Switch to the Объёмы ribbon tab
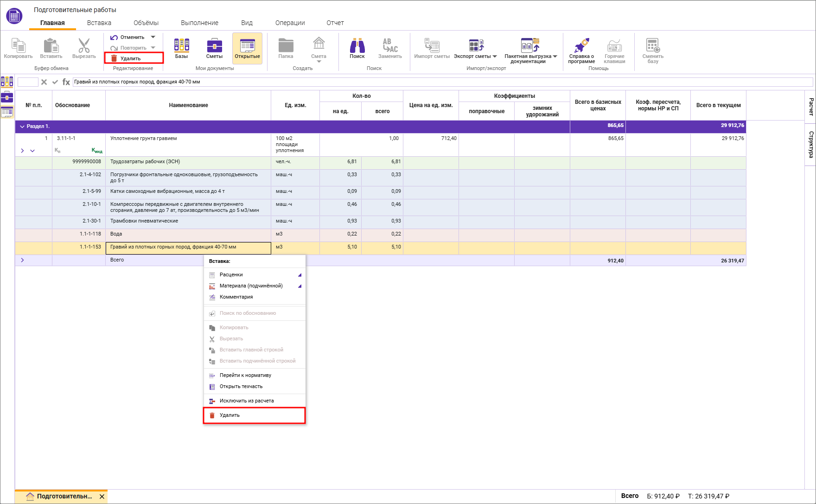This screenshot has width=816, height=504. click(146, 23)
